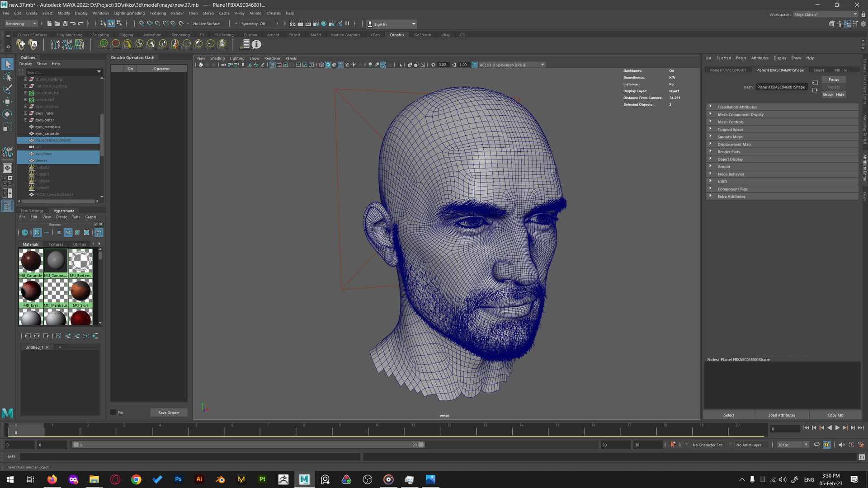
Task: Enable the Pin checkbox in Operators Stack
Action: point(113,412)
